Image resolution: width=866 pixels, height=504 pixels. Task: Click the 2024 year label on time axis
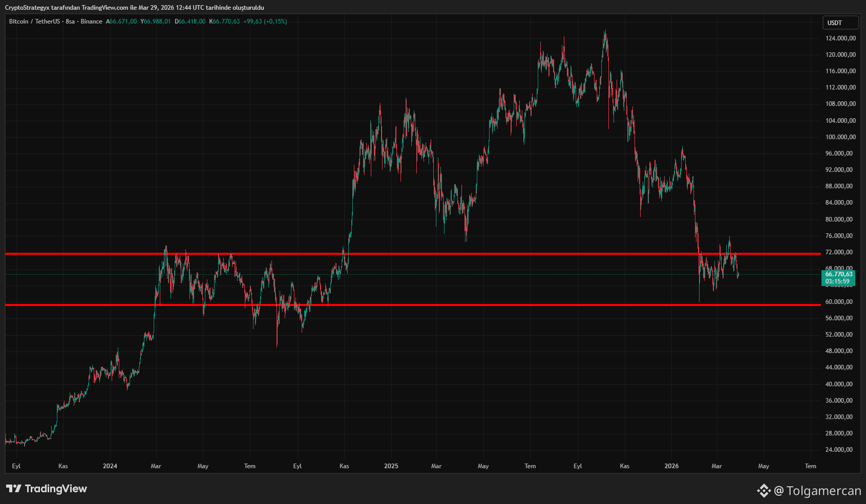(110, 466)
